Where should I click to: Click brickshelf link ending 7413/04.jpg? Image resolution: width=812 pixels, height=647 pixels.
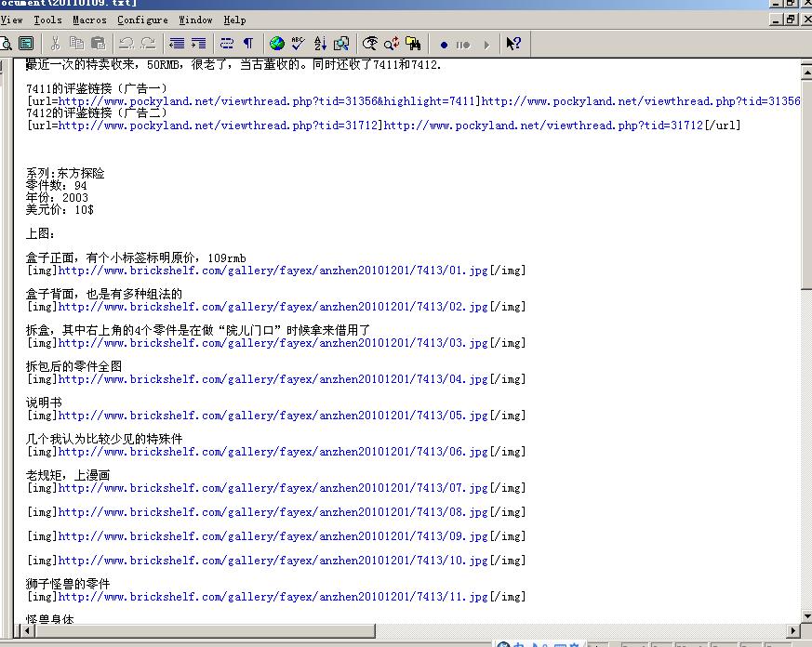coord(273,379)
